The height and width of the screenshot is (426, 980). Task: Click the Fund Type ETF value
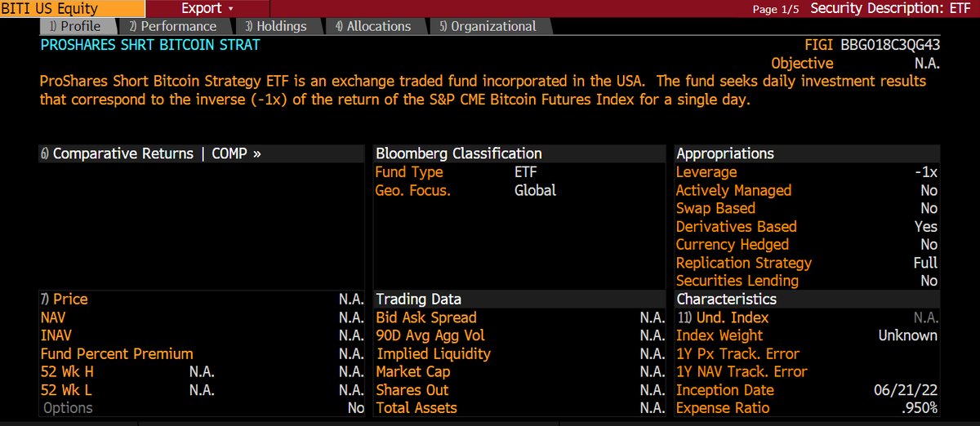click(x=526, y=172)
